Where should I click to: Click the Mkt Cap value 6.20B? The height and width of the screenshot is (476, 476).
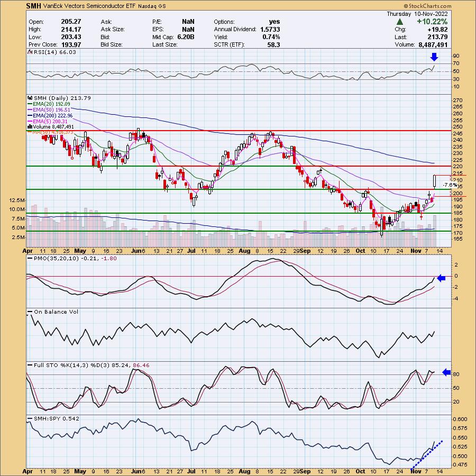[186, 37]
